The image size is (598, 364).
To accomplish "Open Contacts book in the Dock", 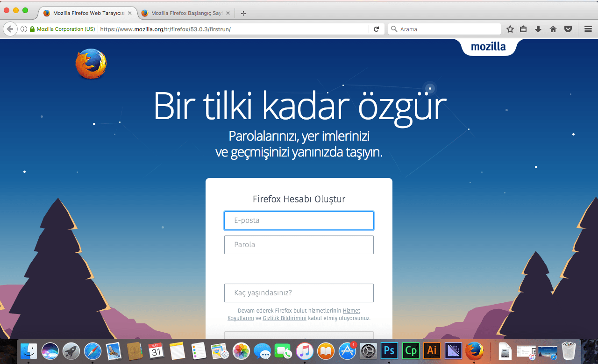I will coord(135,351).
